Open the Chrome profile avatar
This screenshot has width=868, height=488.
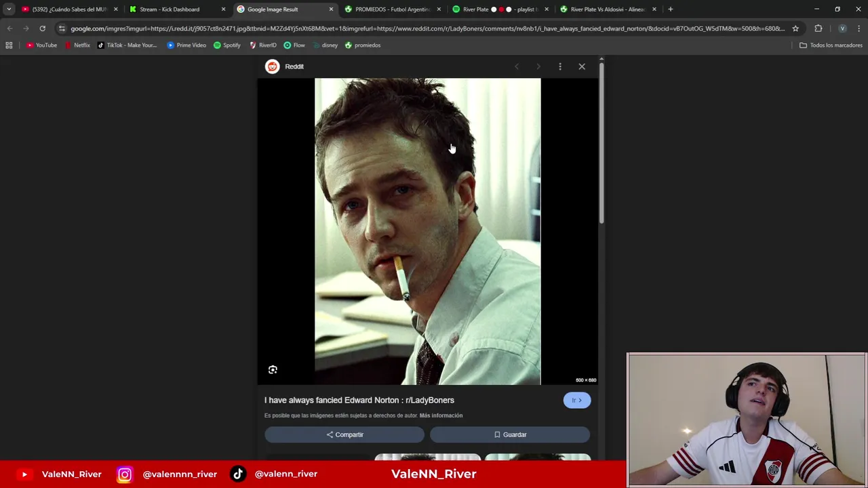[x=842, y=28]
